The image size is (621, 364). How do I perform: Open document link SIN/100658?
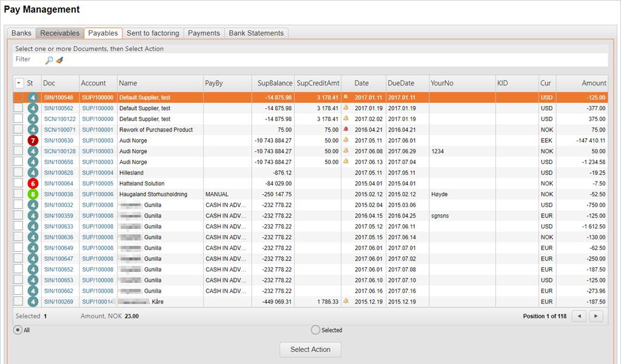coord(58,162)
